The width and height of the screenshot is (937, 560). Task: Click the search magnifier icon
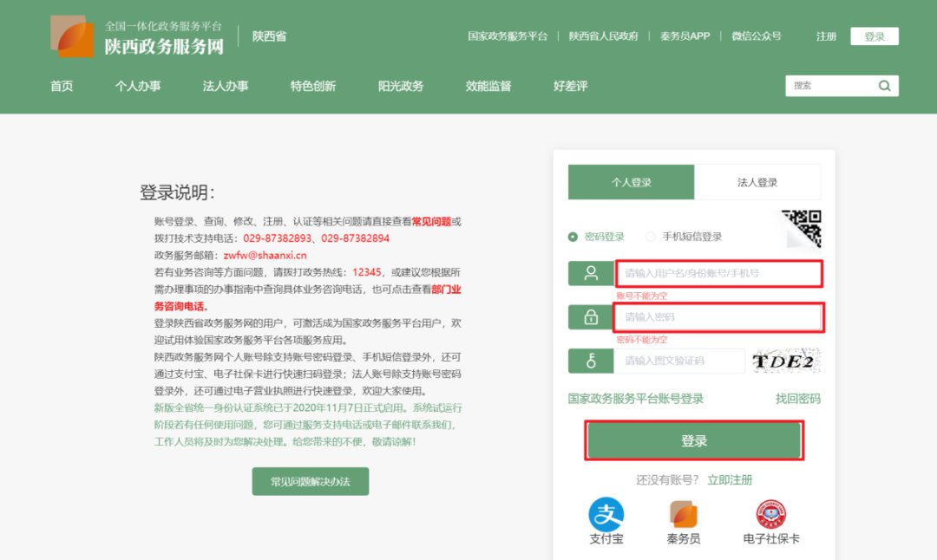(x=884, y=86)
